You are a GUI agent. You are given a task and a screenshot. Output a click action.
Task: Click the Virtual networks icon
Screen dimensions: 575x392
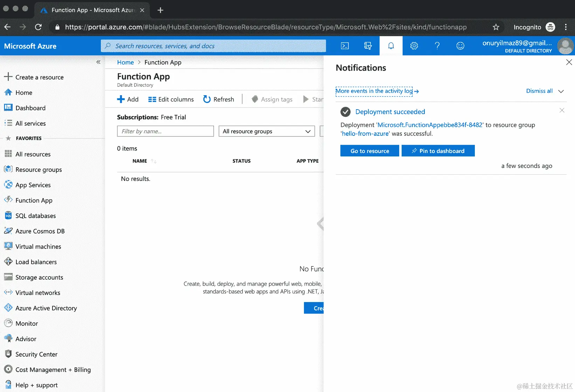pyautogui.click(x=8, y=292)
